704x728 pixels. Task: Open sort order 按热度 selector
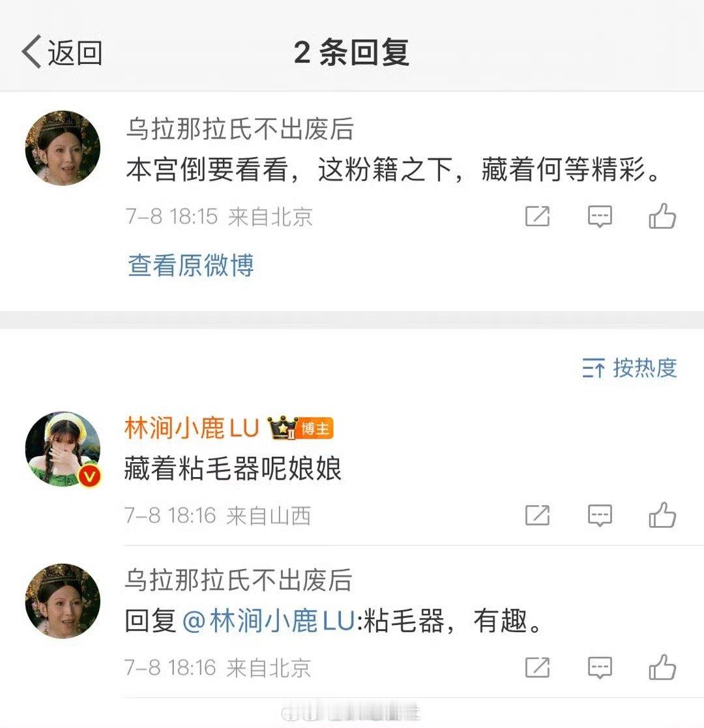629,368
